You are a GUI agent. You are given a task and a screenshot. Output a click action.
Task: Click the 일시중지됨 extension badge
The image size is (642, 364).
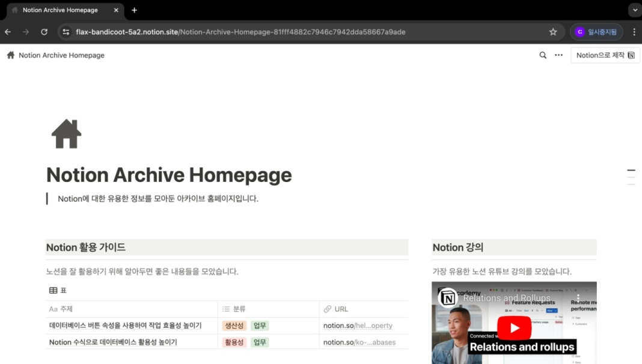tap(596, 31)
